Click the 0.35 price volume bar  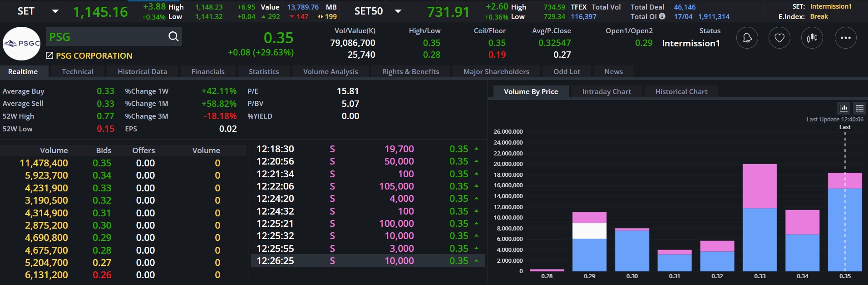pyautogui.click(x=845, y=222)
